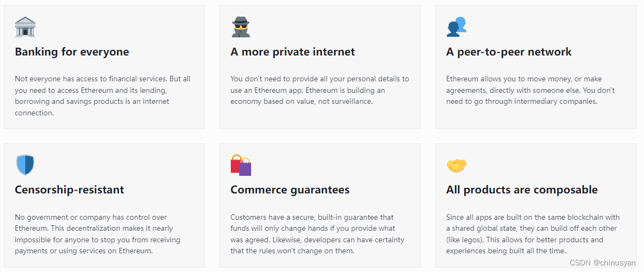Select the 'All products are composable' heading
The height and width of the screenshot is (272, 644).
[x=522, y=190]
